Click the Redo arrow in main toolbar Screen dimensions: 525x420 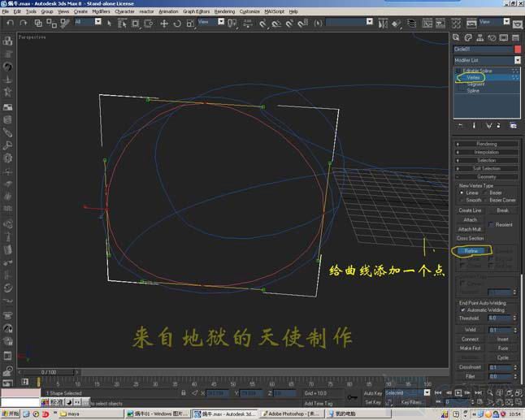23,23
